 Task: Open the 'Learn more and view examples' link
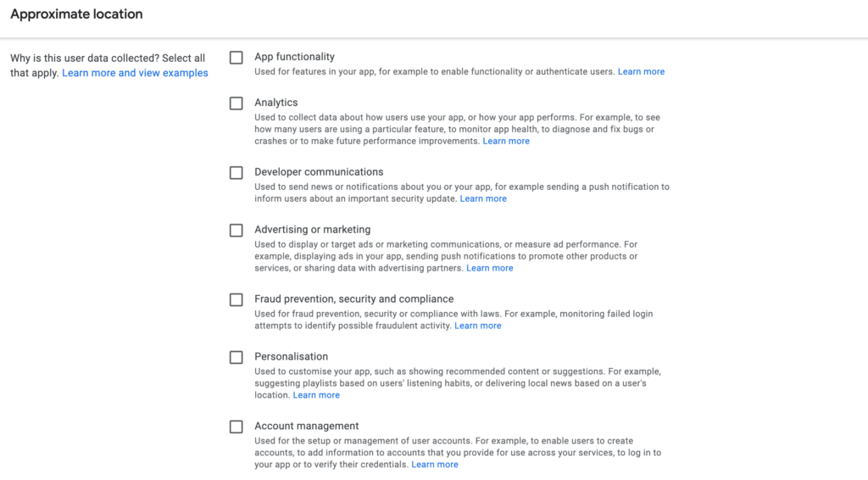click(x=135, y=73)
